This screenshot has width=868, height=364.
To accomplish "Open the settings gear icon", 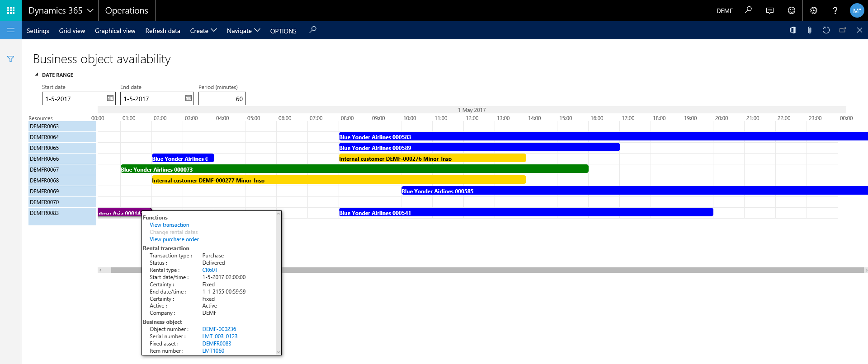I will pyautogui.click(x=813, y=10).
